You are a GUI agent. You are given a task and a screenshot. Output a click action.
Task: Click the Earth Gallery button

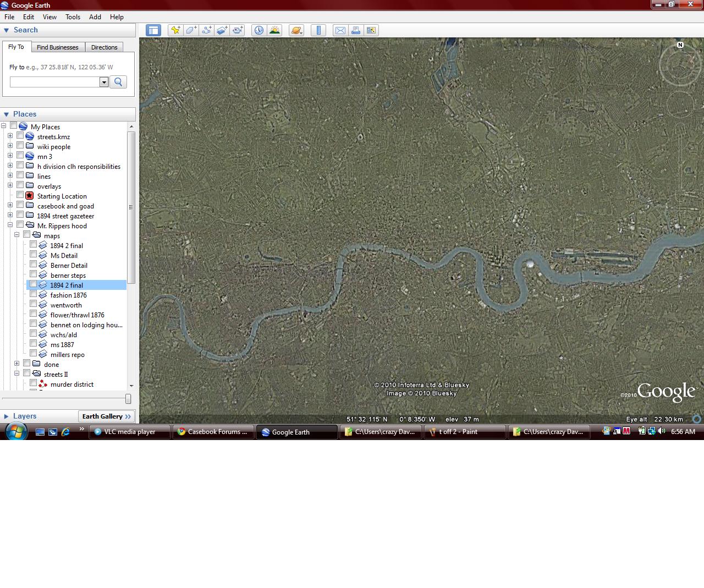107,416
